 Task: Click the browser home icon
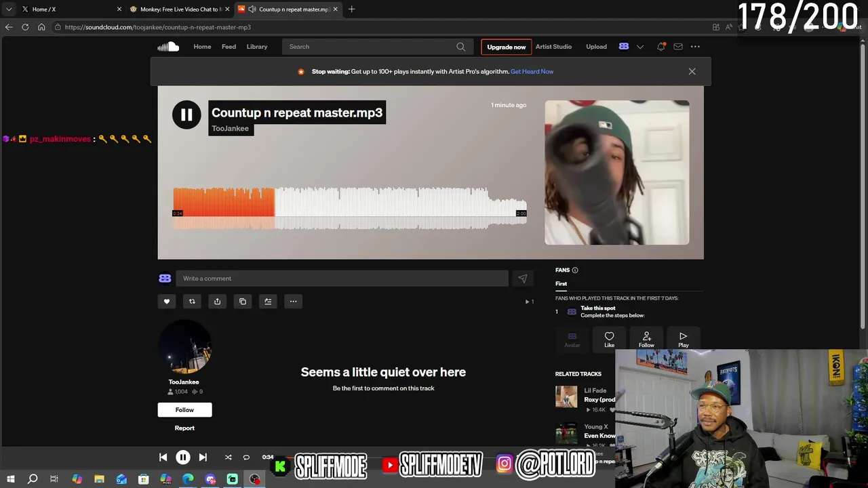pyautogui.click(x=41, y=27)
